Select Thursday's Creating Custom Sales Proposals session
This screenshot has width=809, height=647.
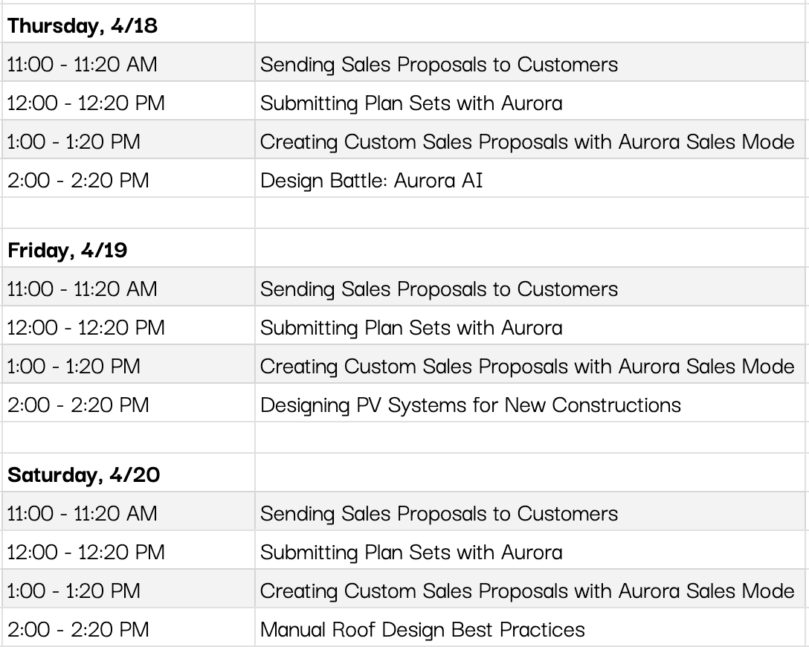[529, 141]
